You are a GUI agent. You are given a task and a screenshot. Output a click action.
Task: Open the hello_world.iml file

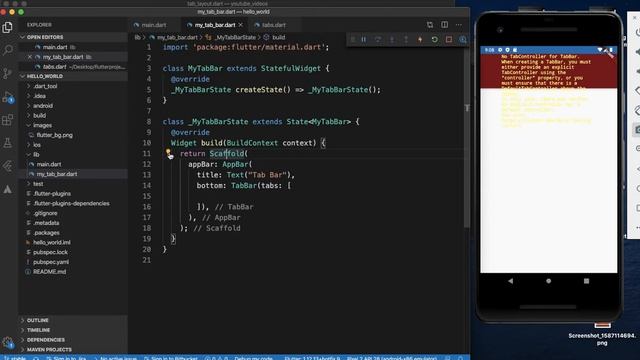pos(73,242)
